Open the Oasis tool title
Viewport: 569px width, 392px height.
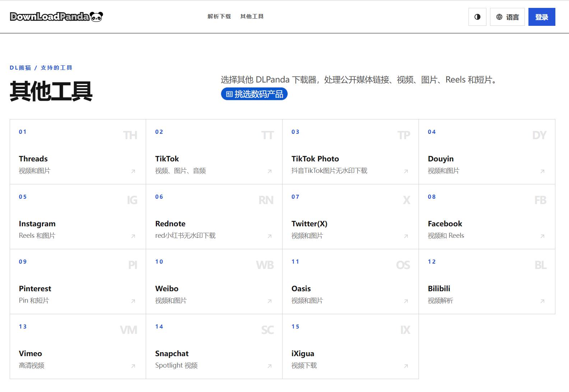301,289
